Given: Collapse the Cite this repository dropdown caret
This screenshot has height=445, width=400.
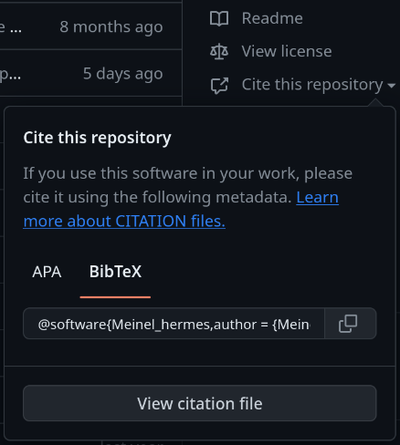Looking at the screenshot, I should [391, 86].
